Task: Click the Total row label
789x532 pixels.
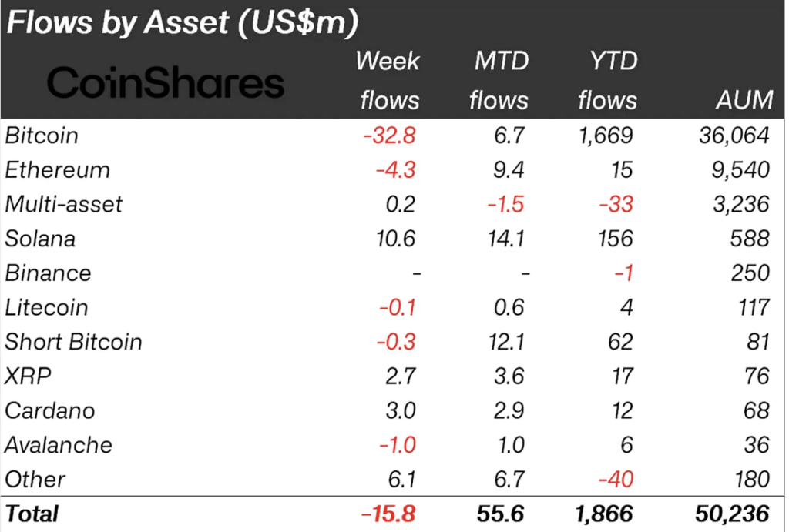Action: click(32, 514)
